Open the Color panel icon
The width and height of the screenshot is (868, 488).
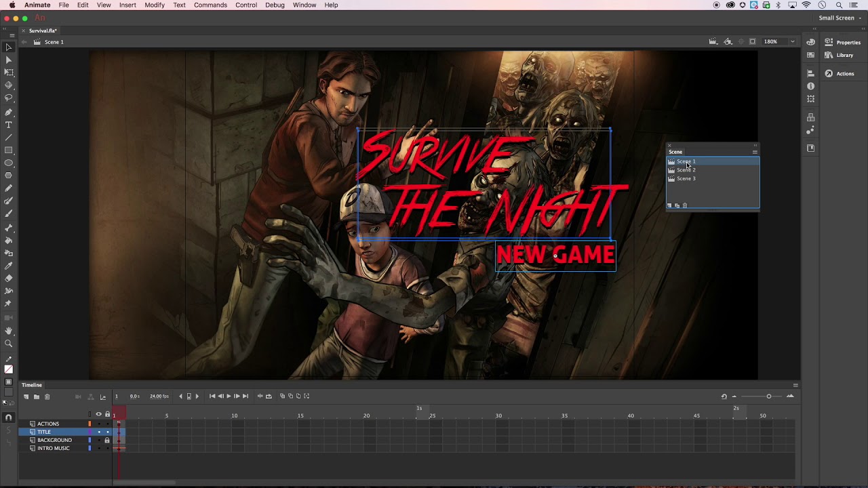tap(811, 42)
